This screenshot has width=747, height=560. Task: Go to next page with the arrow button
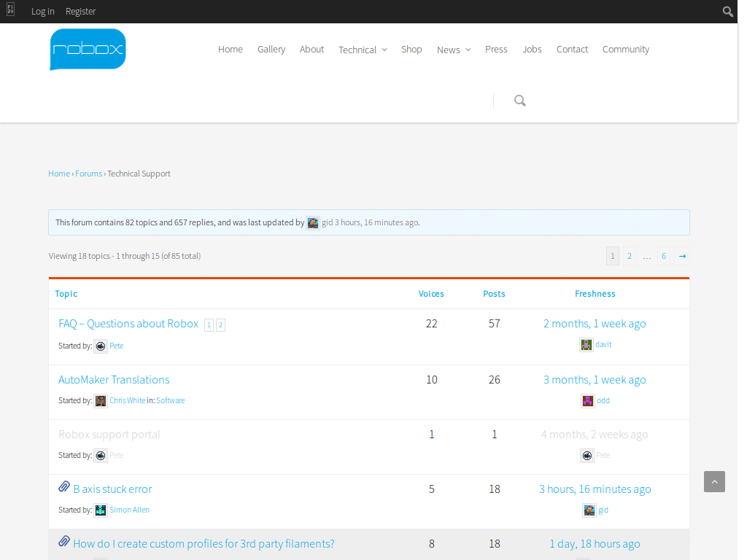point(682,256)
